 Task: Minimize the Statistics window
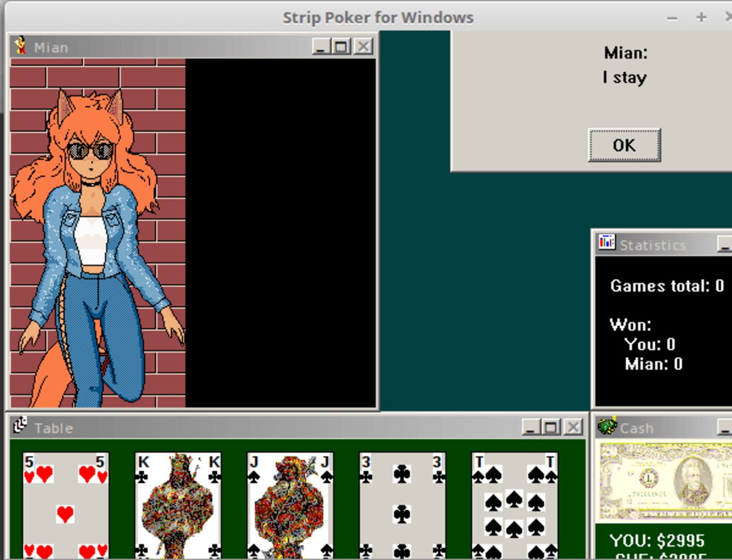tap(725, 244)
